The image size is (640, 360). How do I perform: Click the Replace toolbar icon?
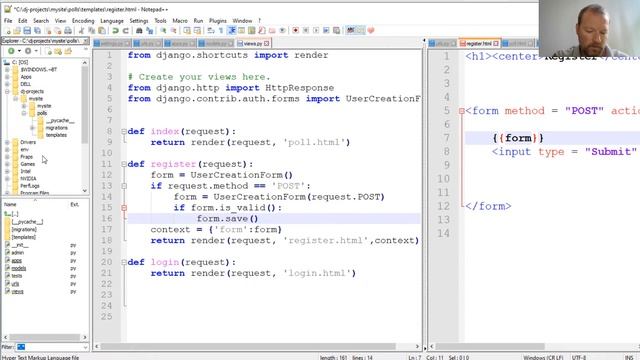149,31
